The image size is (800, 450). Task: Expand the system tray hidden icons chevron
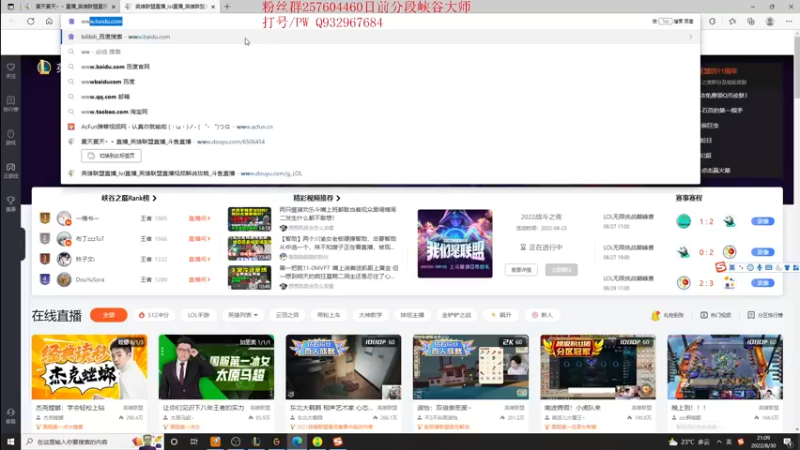[719, 442]
